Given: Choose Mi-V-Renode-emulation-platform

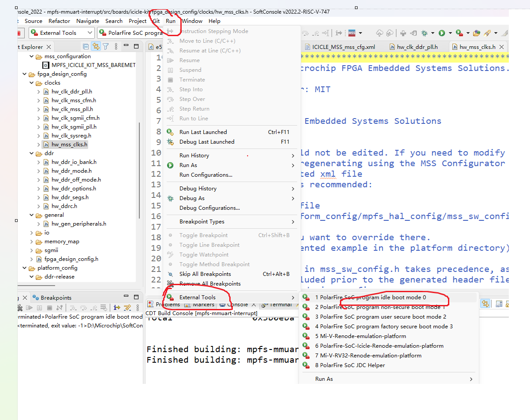Looking at the screenshot, I should [388, 336].
